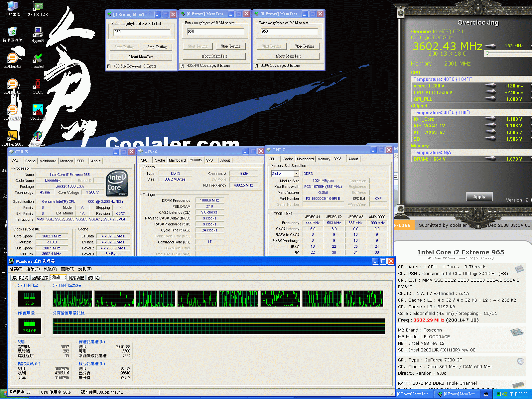The width and height of the screenshot is (532, 399).
Task: Open the 資源回收筒 recycle bin icon
Action: pos(12,35)
